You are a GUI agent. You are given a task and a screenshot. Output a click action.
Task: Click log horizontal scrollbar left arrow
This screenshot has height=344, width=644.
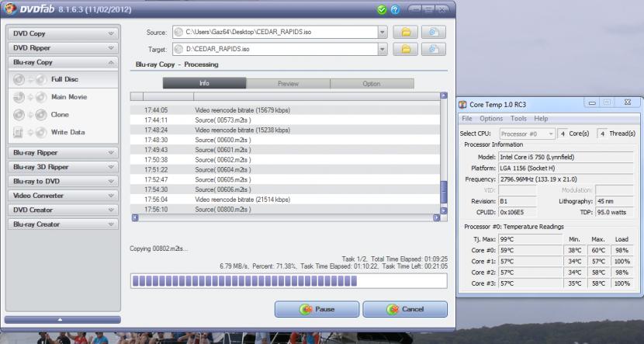click(135, 218)
